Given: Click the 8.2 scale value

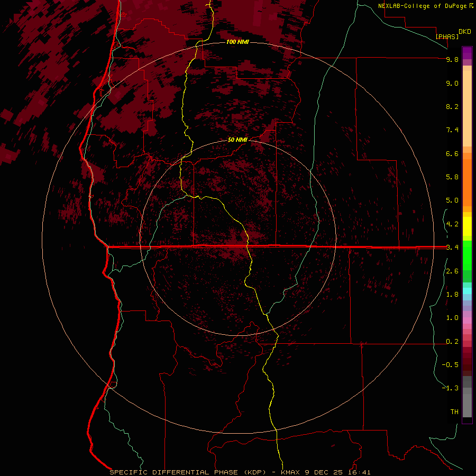Looking at the screenshot, I should 452,106.
